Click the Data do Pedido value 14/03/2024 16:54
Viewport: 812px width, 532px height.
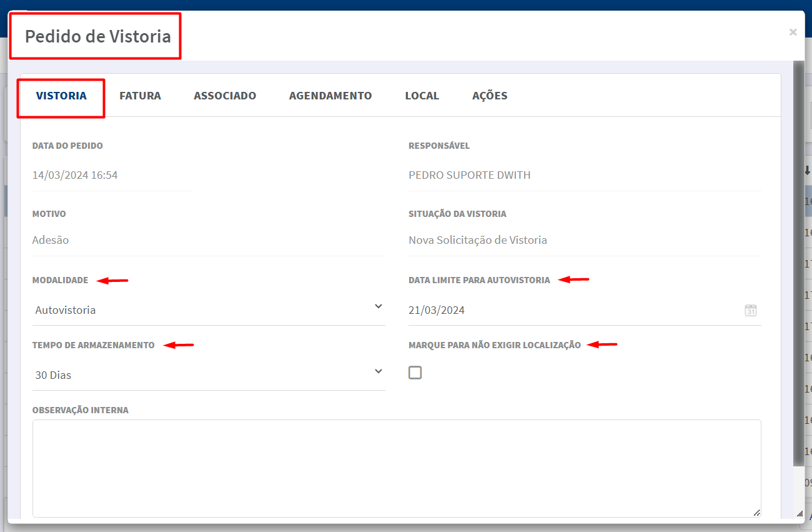point(75,175)
